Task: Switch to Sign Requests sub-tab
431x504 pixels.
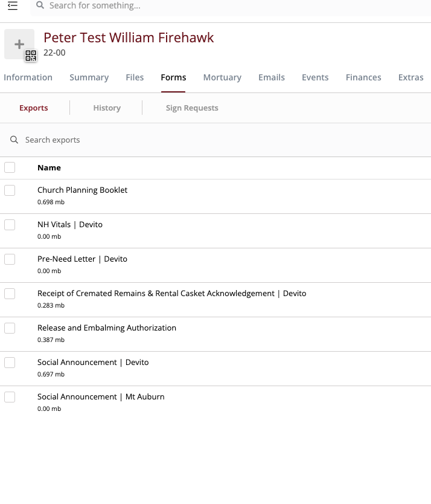Action: tap(192, 108)
